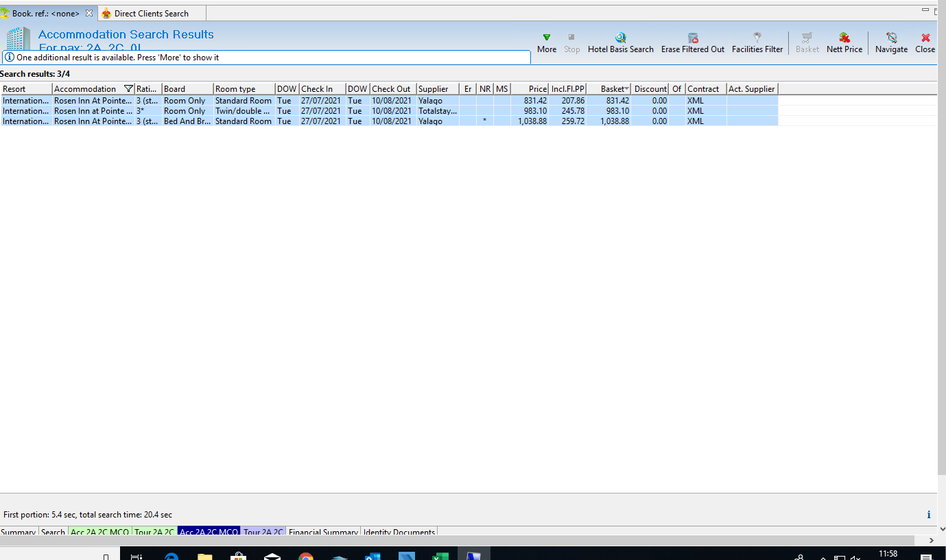Image resolution: width=946 pixels, height=560 pixels.
Task: Click the Navigate toolbar button
Action: [891, 43]
